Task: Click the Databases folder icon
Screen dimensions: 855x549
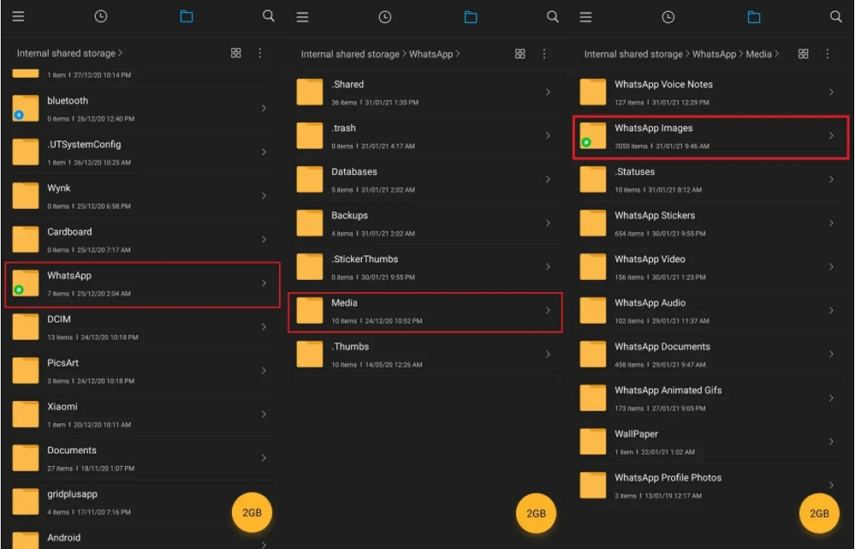Action: [x=310, y=179]
